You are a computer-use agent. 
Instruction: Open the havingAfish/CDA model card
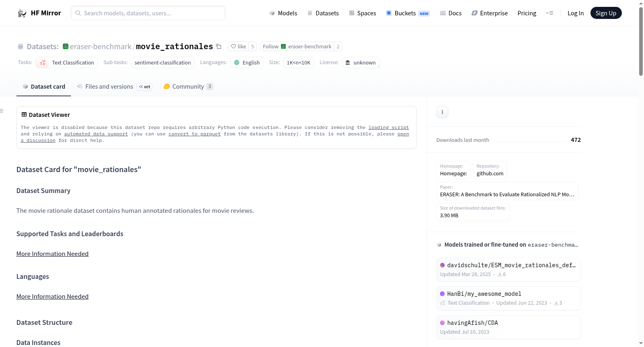click(508, 327)
